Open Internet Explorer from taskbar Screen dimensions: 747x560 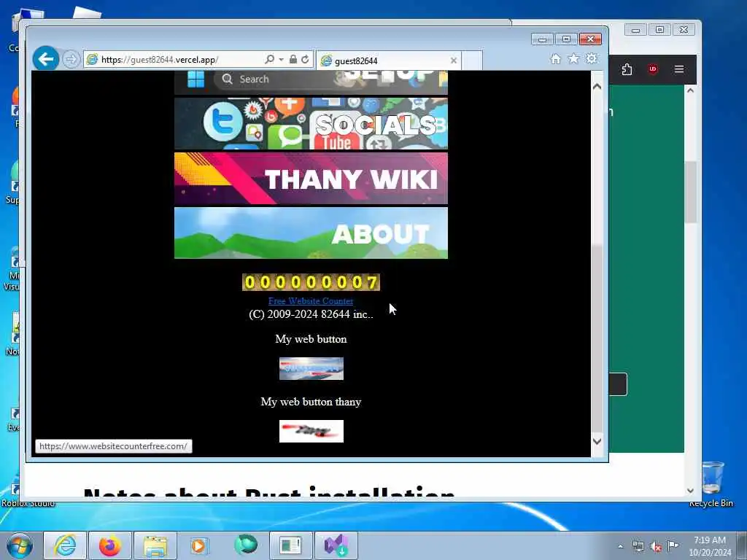point(65,545)
